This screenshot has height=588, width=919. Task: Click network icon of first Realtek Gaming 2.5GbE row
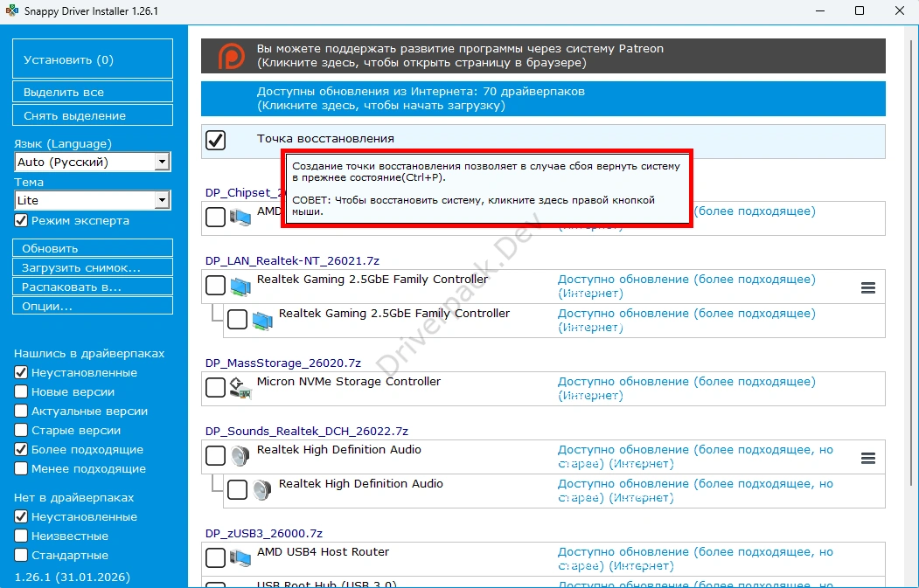click(240, 287)
